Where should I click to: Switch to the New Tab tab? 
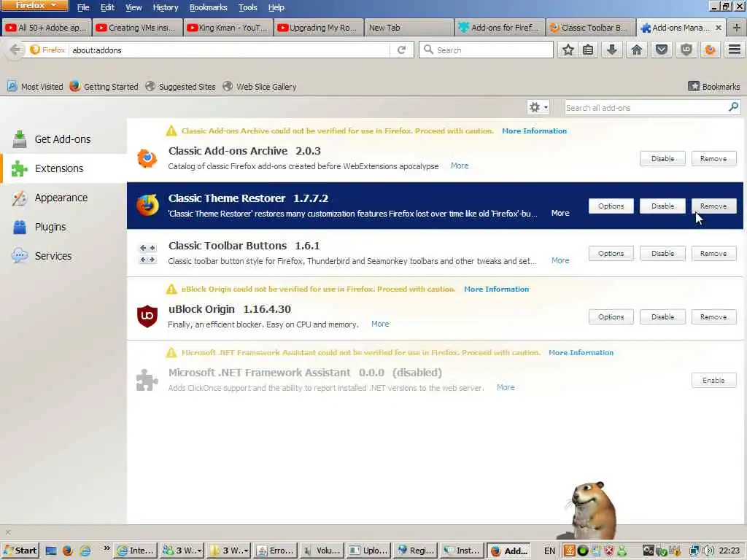click(x=409, y=28)
